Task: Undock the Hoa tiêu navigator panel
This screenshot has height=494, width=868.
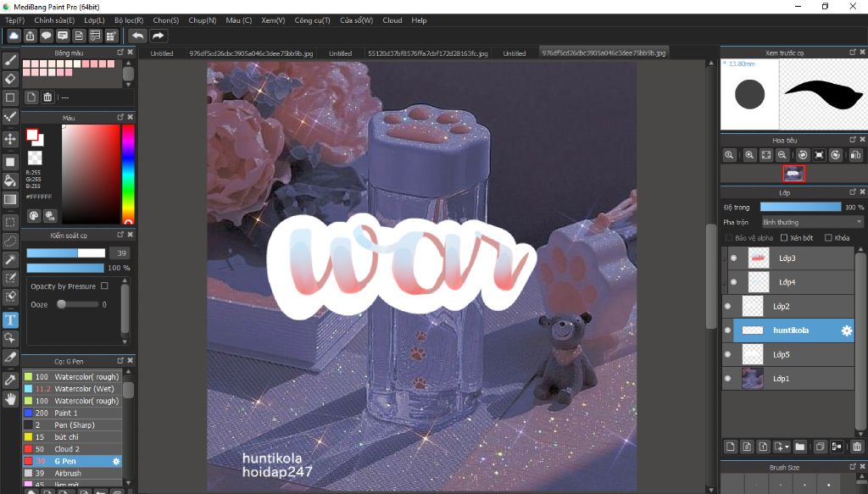Action: (853, 140)
